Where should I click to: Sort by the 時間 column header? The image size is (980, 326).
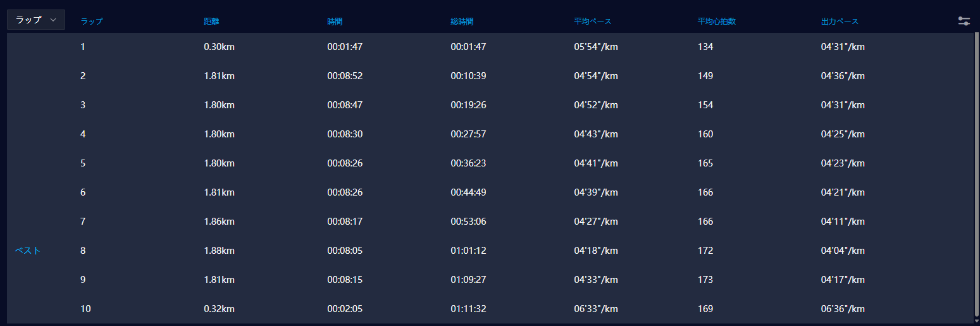335,22
